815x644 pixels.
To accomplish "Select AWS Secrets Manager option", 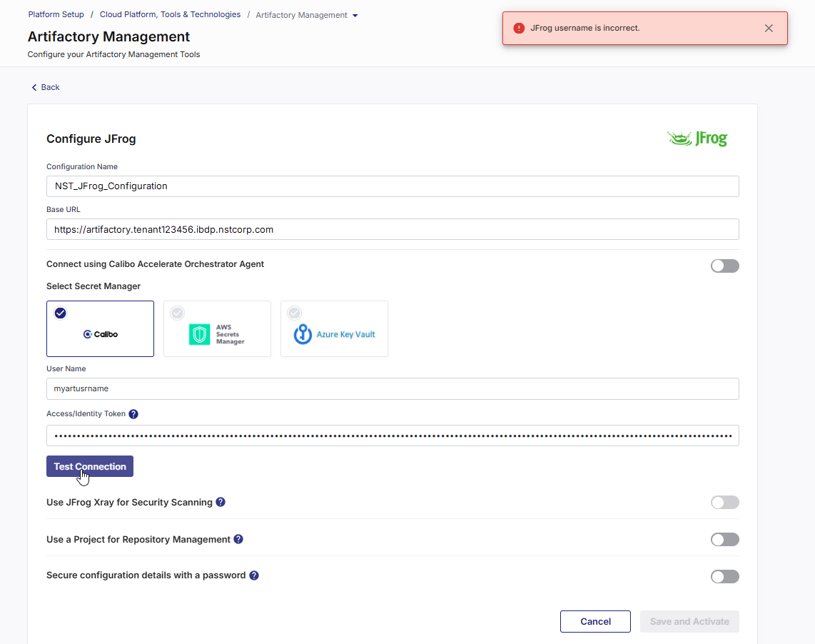I will pos(217,328).
